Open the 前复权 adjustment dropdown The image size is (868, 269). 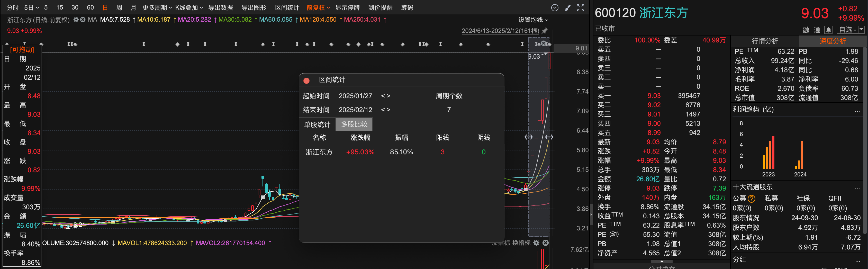click(318, 7)
